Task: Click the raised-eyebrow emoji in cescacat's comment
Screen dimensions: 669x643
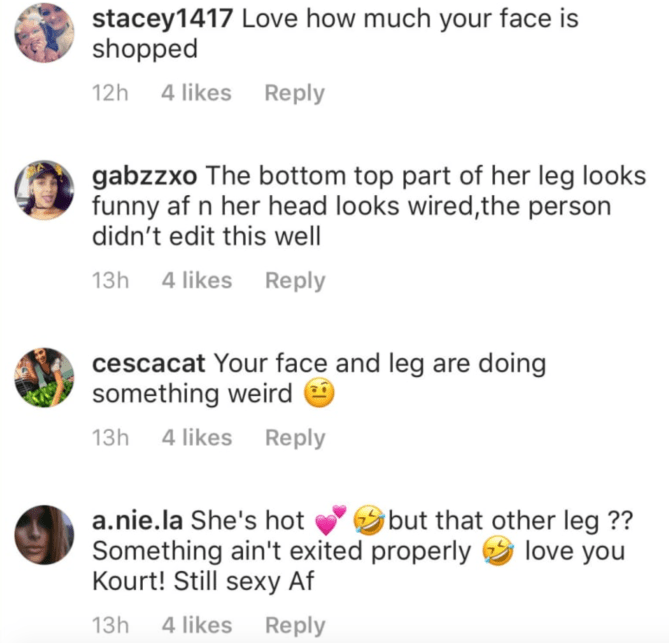Action: pos(319,394)
